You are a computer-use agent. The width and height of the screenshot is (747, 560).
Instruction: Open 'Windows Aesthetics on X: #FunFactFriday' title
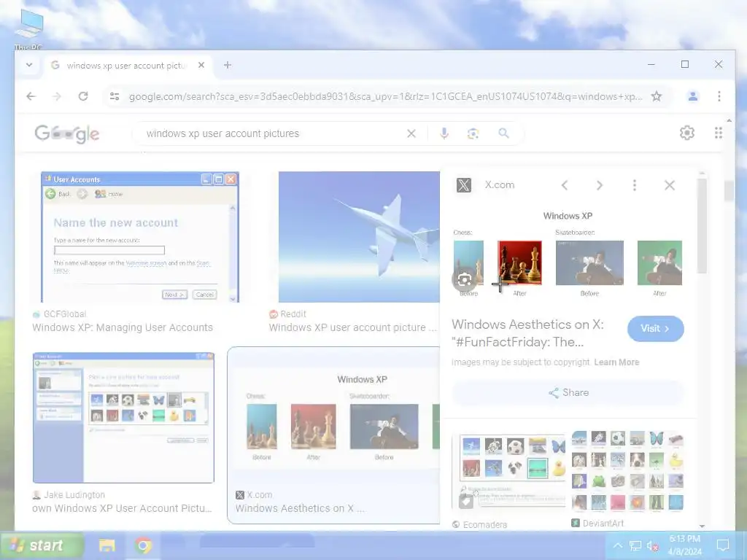(x=527, y=332)
